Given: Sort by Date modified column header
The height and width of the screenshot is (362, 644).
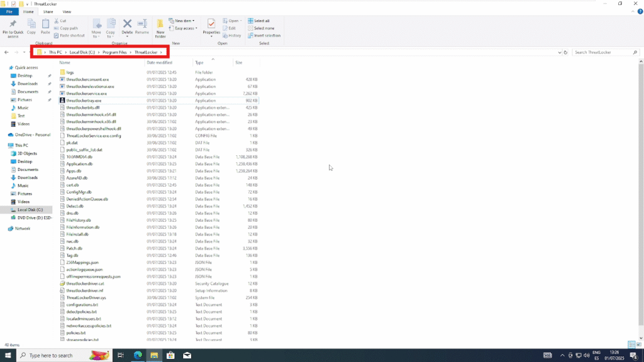Looking at the screenshot, I should point(169,62).
